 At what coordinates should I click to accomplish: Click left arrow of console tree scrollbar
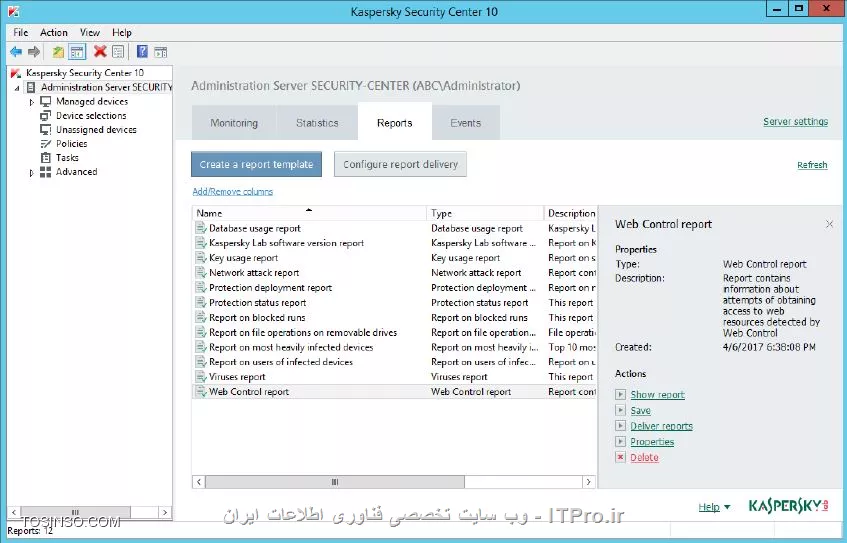pyautogui.click(x=14, y=512)
